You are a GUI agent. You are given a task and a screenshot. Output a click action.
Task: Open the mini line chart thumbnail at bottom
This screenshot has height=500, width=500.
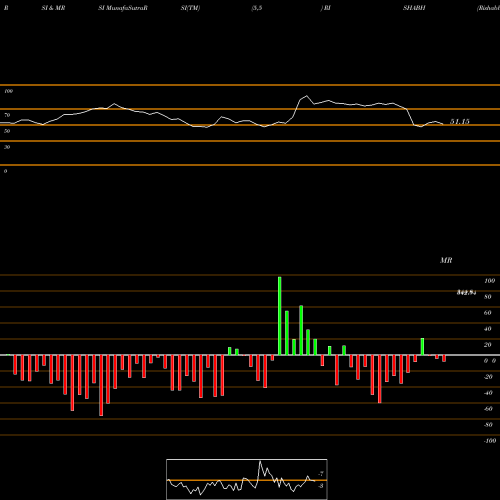pyautogui.click(x=247, y=479)
